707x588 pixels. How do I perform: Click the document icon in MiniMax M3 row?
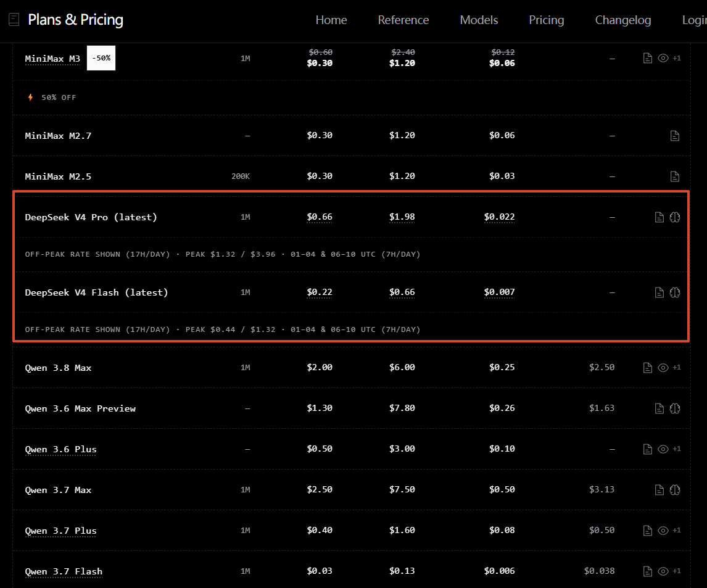648,58
